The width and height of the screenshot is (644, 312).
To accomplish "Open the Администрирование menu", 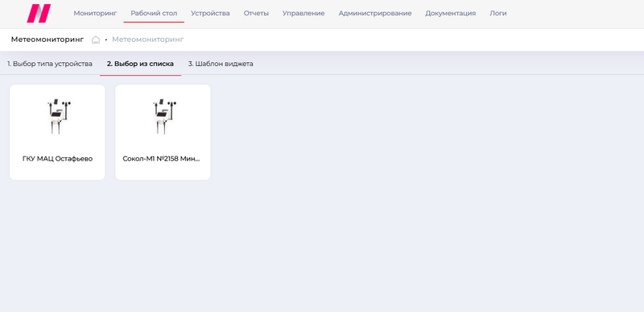I will click(x=375, y=13).
